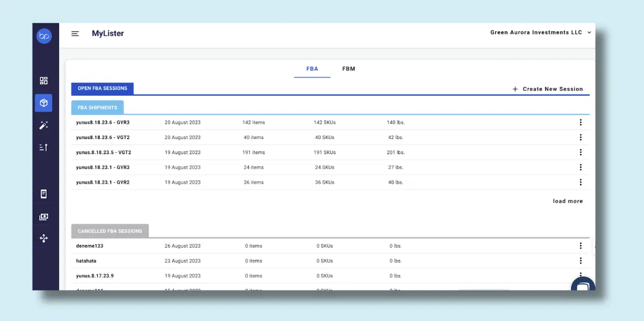644x321 pixels.
Task: Click the MyLister title
Action: coord(108,34)
